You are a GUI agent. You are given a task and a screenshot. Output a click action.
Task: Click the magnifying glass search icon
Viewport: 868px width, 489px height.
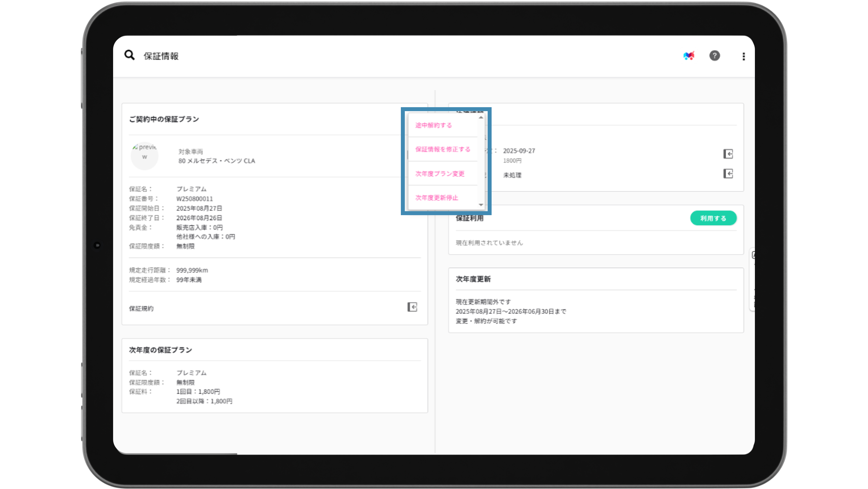(x=129, y=55)
